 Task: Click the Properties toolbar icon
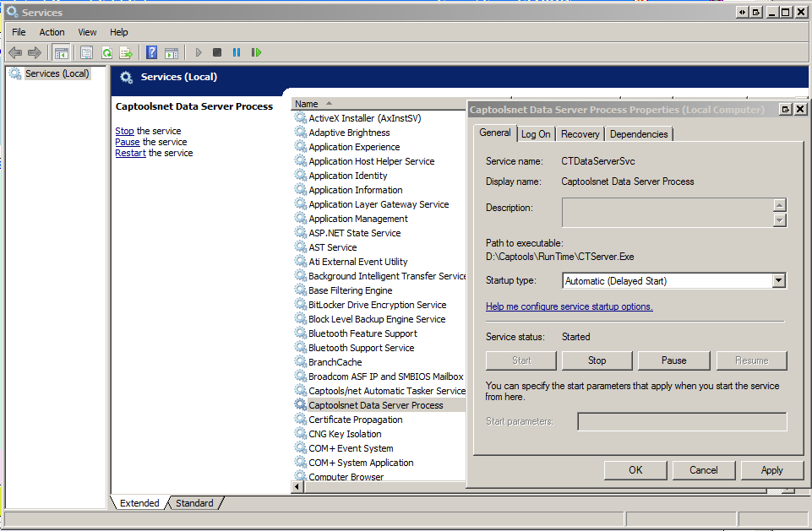click(x=86, y=52)
